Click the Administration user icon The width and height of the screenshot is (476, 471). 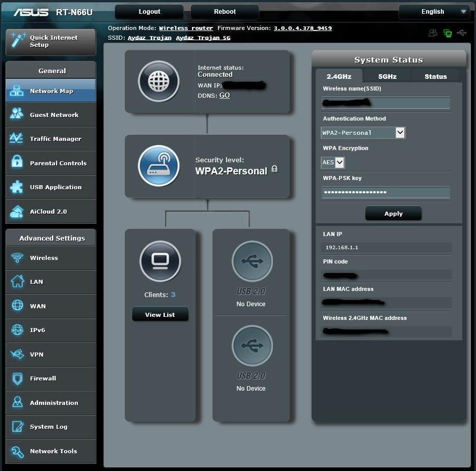[18, 402]
